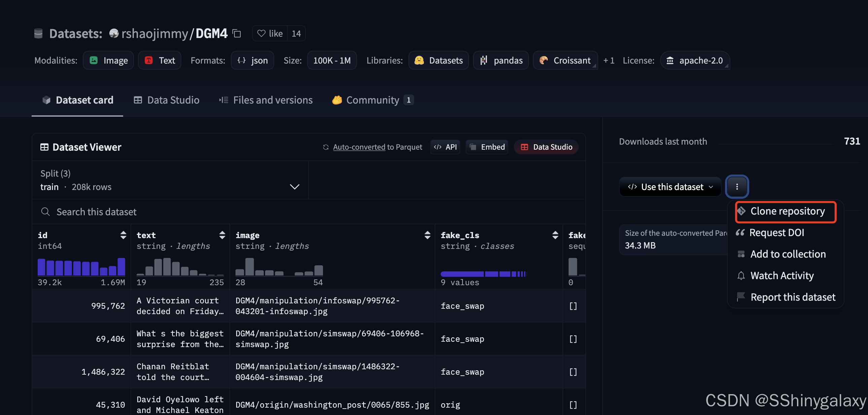868x415 pixels.
Task: Copy the dataset name rshaojimmy/DGM4
Action: pyautogui.click(x=237, y=33)
